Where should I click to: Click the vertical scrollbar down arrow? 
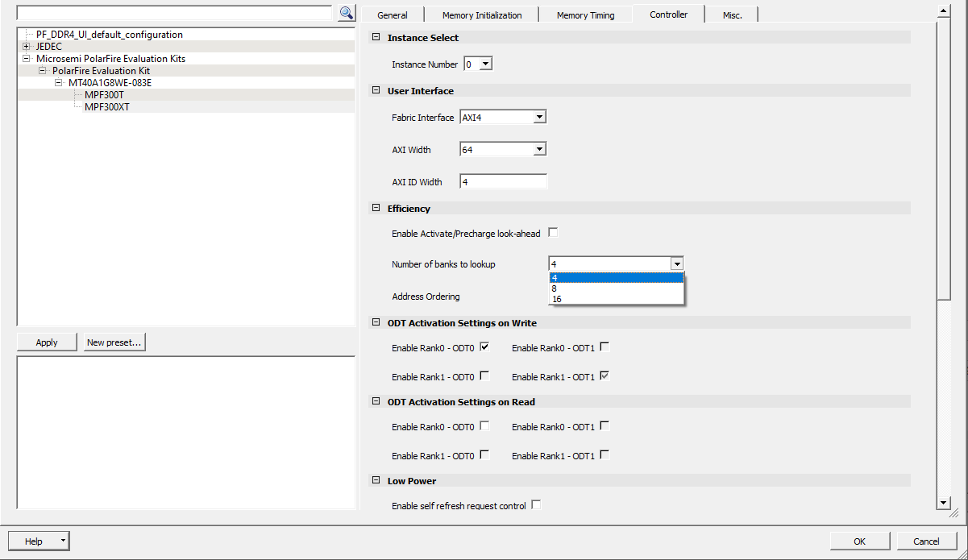point(944,503)
